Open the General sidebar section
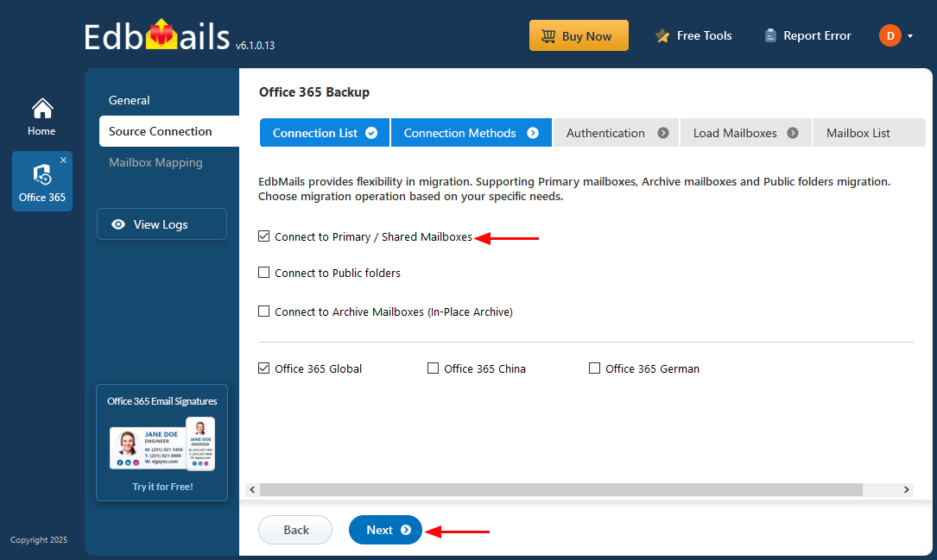937x560 pixels. (129, 100)
